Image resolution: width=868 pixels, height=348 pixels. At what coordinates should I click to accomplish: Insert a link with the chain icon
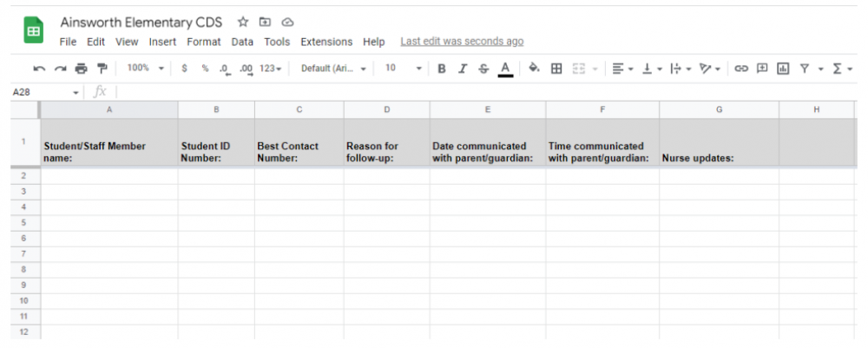click(741, 69)
